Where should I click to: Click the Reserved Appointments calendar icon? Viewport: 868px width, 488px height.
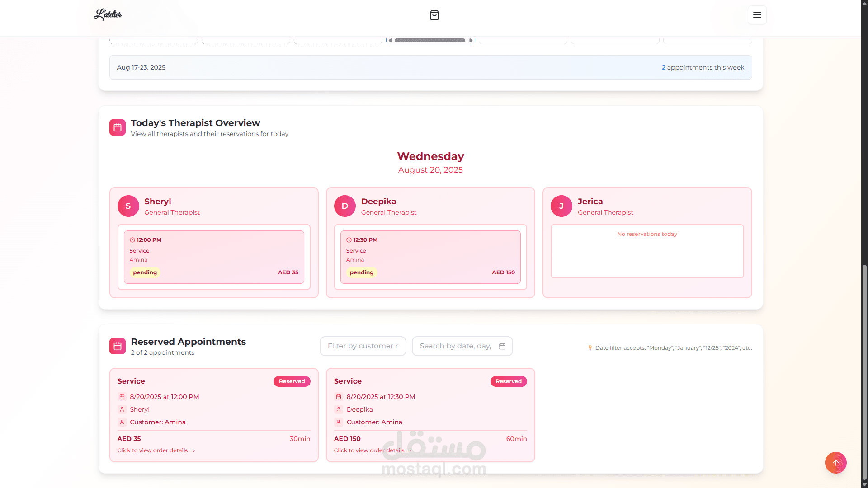[118, 346]
